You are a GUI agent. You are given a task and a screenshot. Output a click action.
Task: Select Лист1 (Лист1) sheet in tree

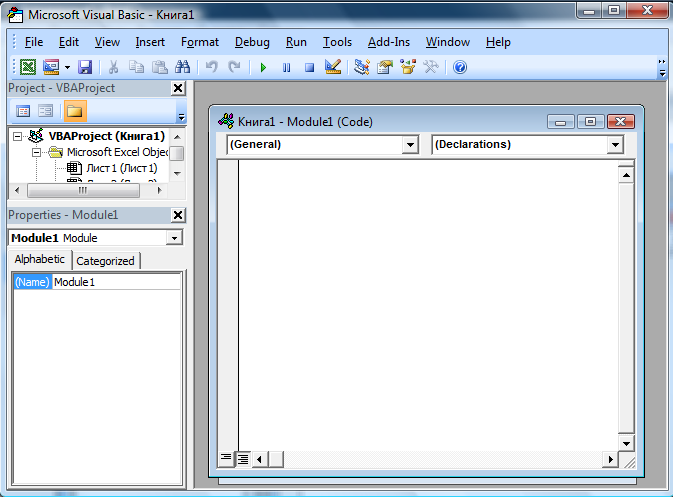(x=121, y=168)
